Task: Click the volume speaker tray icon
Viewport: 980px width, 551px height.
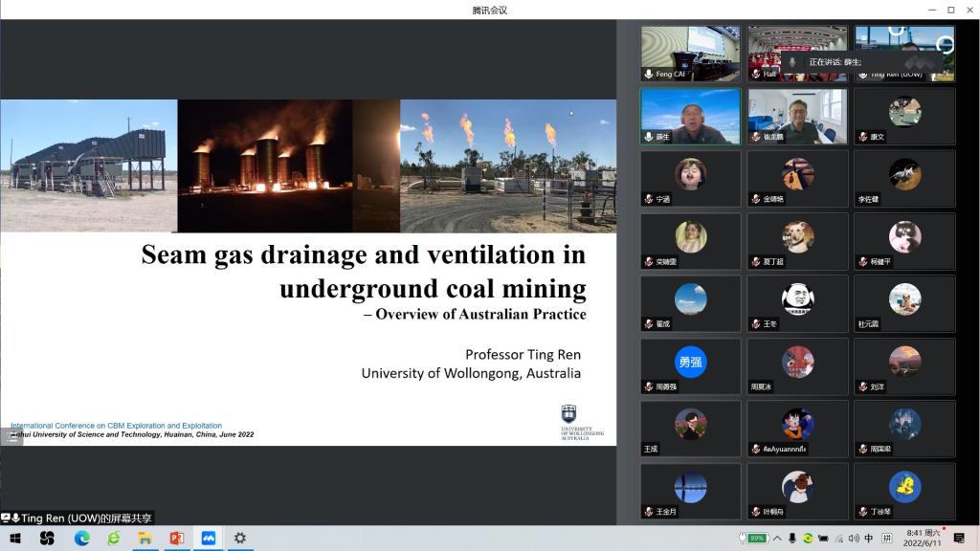Action: tap(854, 539)
